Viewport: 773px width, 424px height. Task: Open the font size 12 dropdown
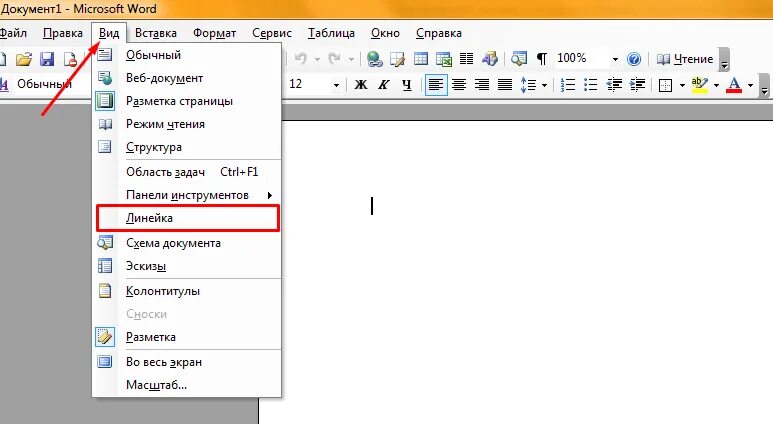(x=336, y=85)
